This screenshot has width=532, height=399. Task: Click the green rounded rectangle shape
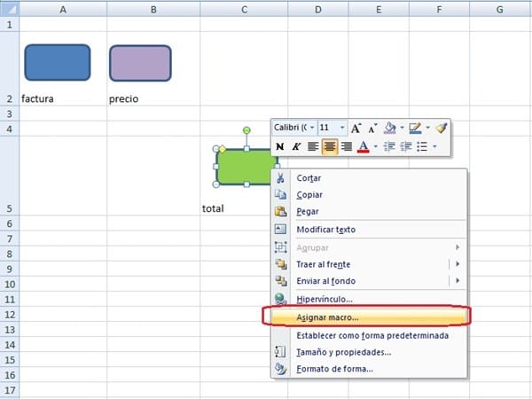tap(245, 167)
